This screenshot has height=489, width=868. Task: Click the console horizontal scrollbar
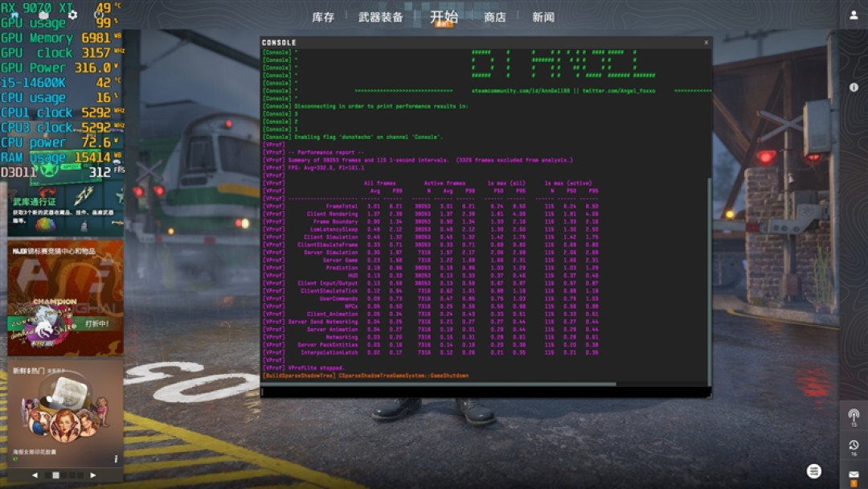point(438,384)
